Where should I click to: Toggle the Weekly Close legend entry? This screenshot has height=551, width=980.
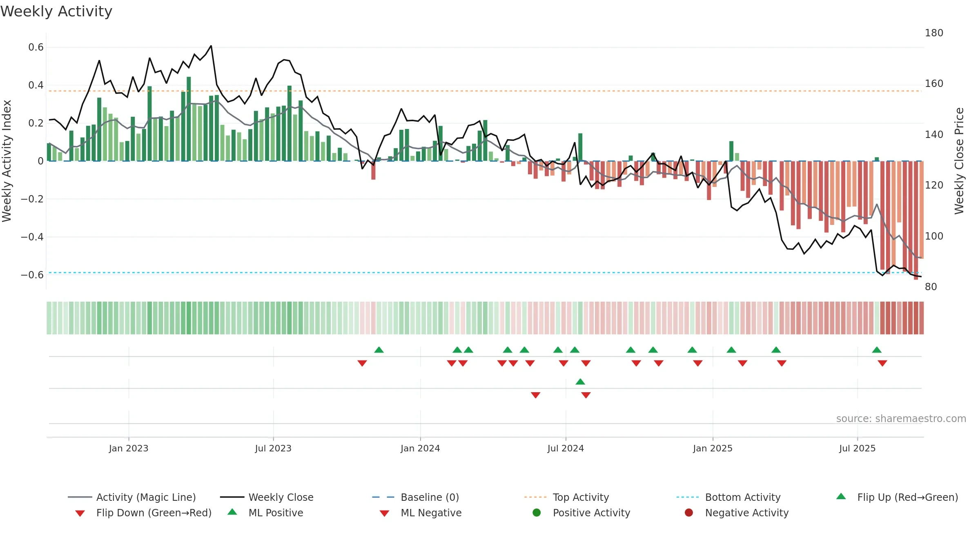click(267, 497)
